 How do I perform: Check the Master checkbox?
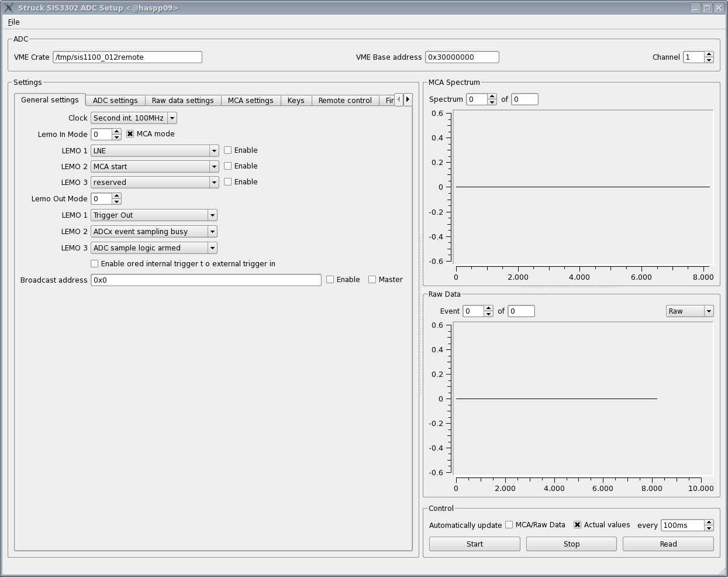[372, 280]
